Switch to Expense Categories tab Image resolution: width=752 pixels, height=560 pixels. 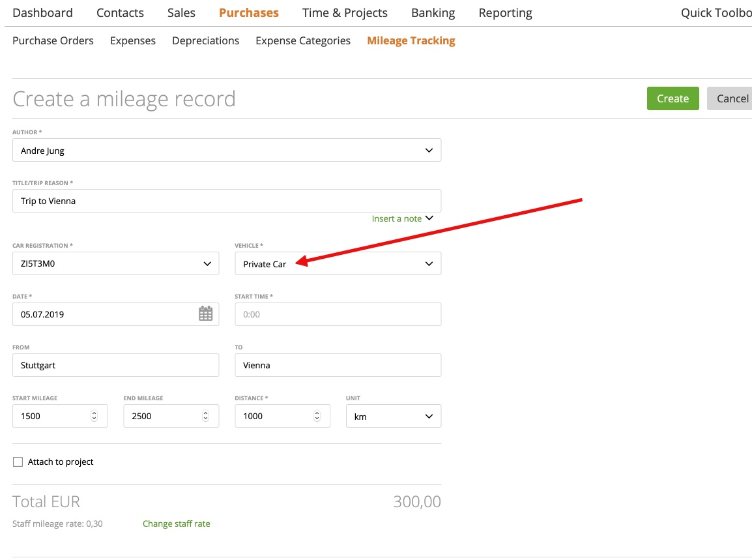coord(303,41)
